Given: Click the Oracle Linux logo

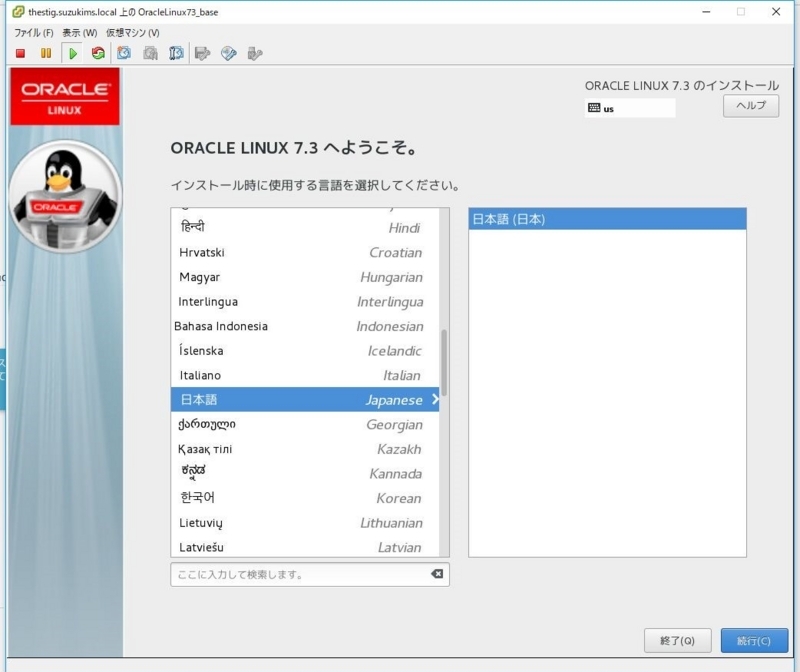Looking at the screenshot, I should pyautogui.click(x=65, y=97).
